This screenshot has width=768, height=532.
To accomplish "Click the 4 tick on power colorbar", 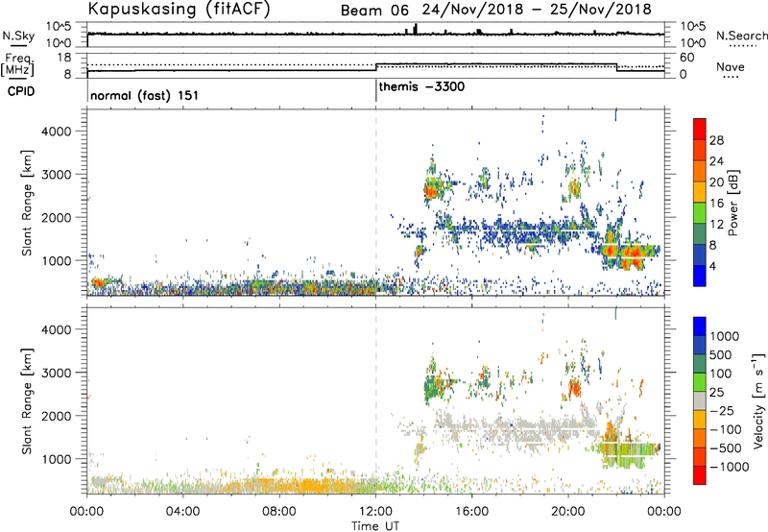I will (x=713, y=266).
